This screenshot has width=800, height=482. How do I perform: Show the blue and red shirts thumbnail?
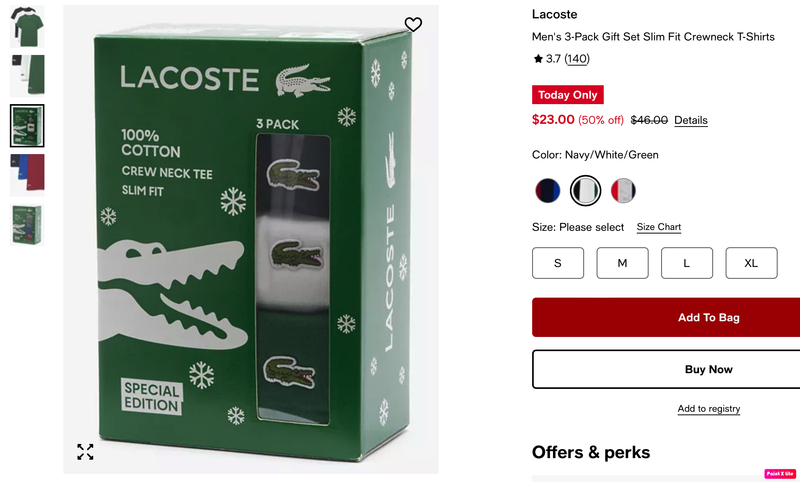point(27,175)
